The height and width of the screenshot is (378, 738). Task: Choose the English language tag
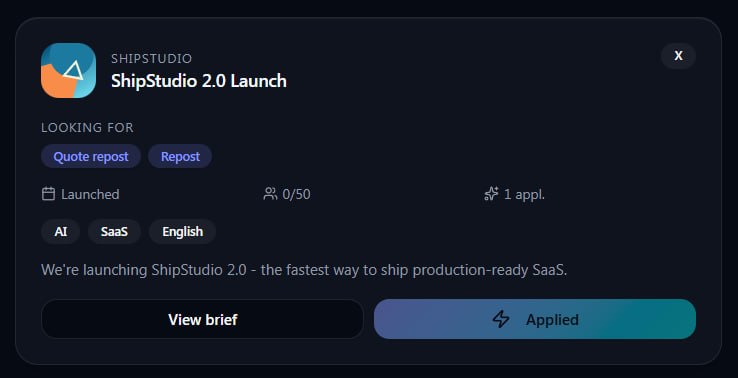(x=183, y=232)
